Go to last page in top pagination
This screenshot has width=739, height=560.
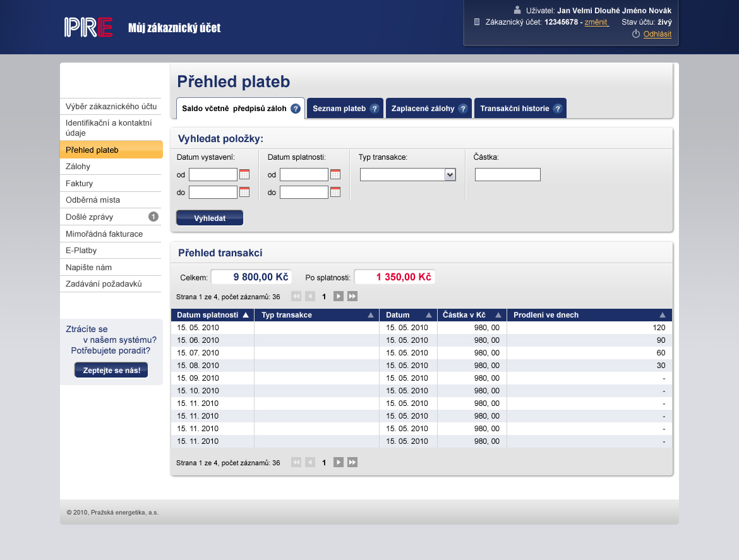click(x=352, y=296)
